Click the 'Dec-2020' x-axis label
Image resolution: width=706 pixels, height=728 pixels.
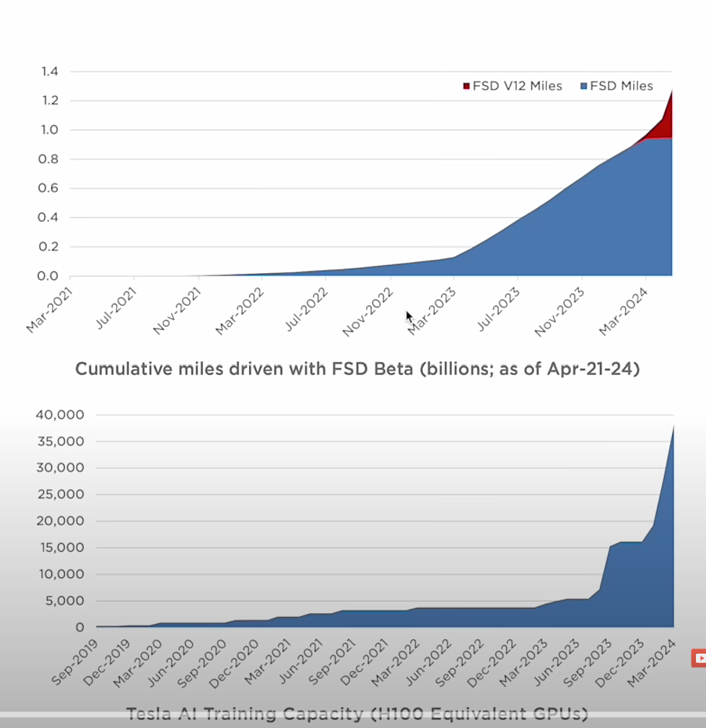tap(233, 664)
